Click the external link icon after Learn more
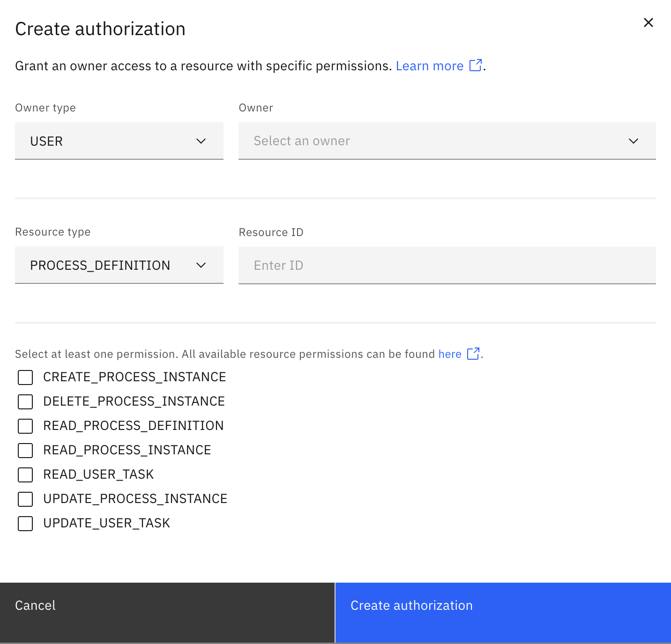The image size is (671, 644). [476, 65]
